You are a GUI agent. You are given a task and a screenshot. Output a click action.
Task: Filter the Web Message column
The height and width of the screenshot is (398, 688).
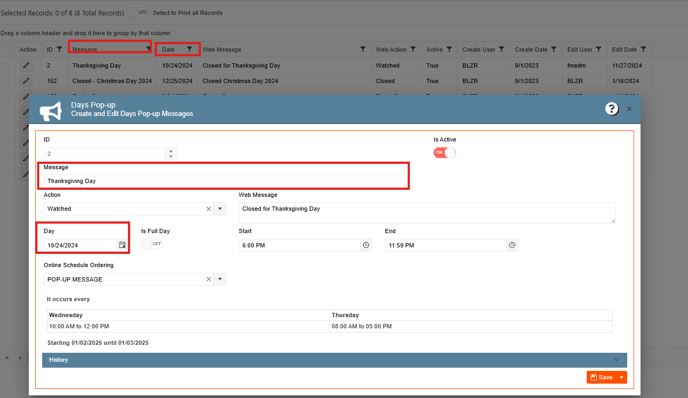pos(362,49)
